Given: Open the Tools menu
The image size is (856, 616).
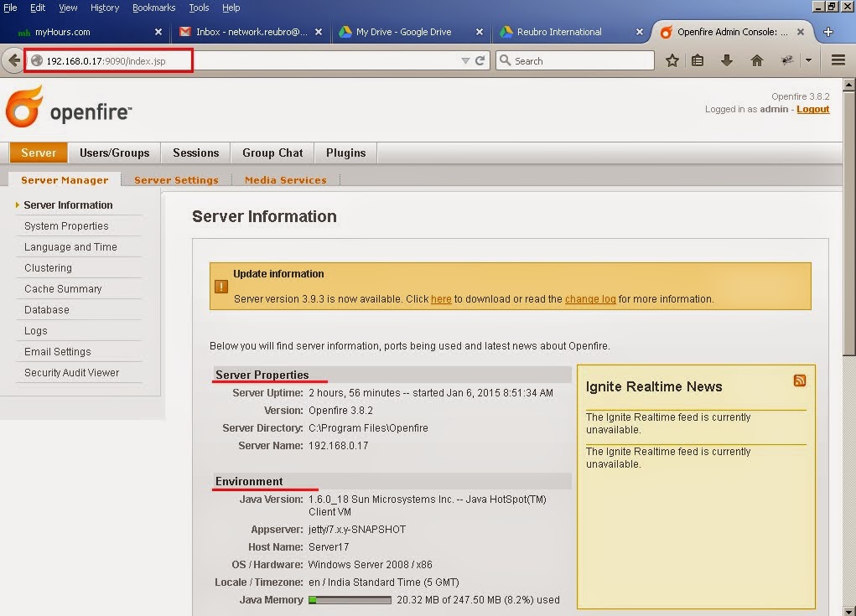Looking at the screenshot, I should click(x=200, y=8).
